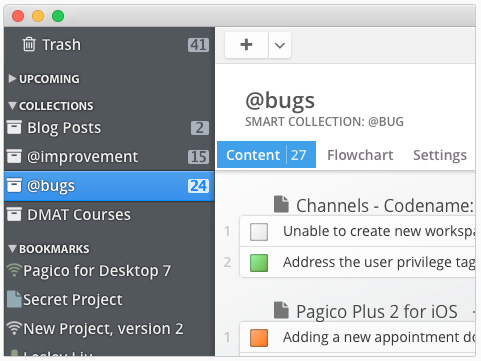Click the document icon next to Channels - Codename
This screenshot has width=481, height=361.
[281, 204]
